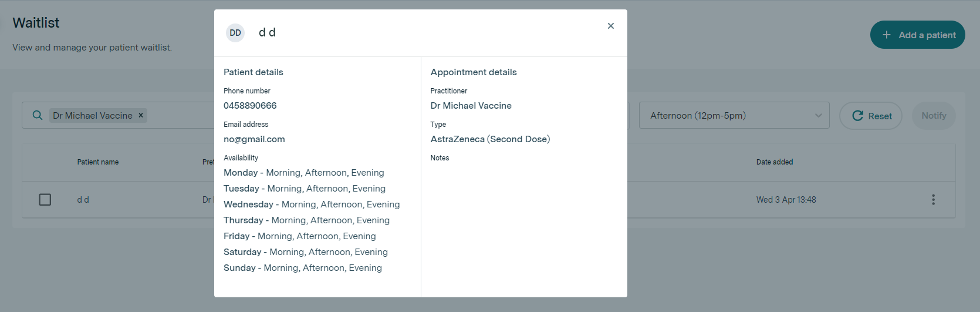Open the d d patient link in table
The image size is (980, 312).
click(83, 200)
